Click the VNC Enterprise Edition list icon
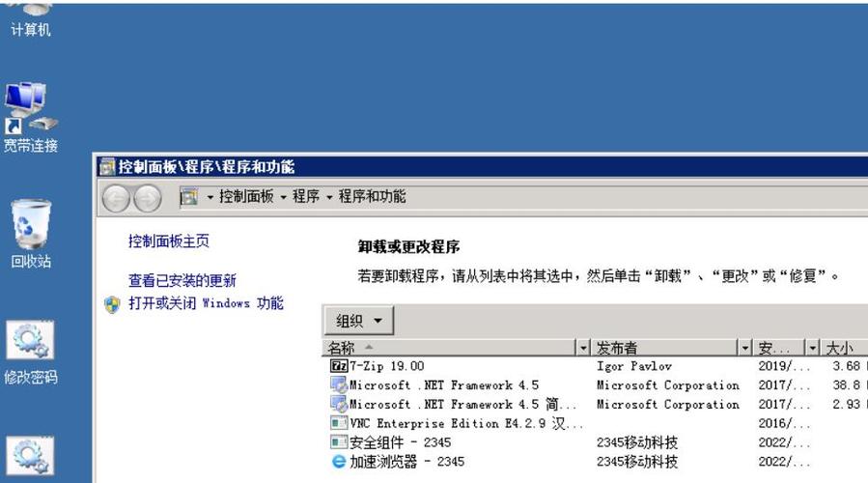The width and height of the screenshot is (868, 483). [338, 423]
